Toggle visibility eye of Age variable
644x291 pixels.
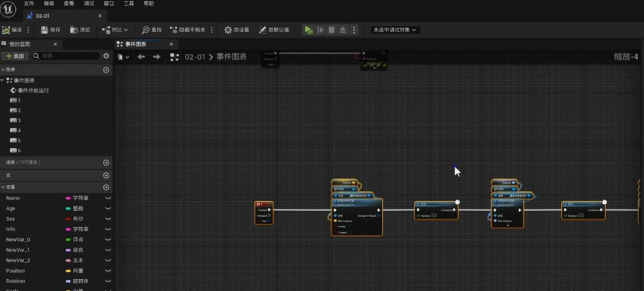(x=108, y=208)
